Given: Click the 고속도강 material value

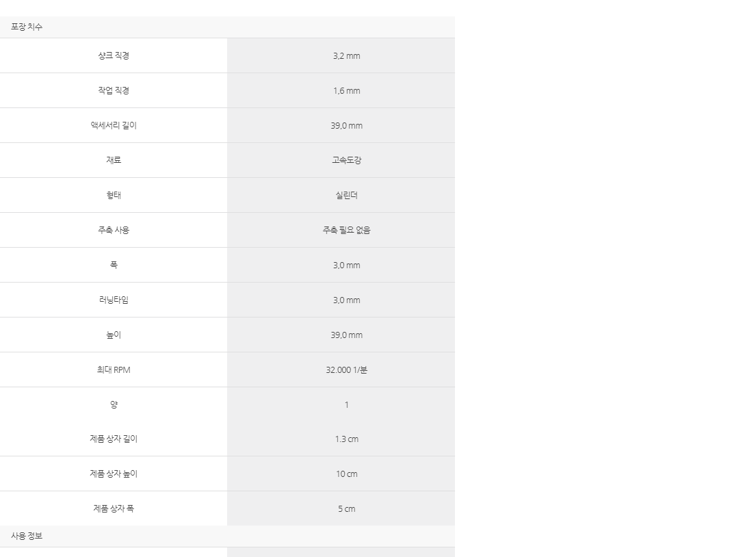Looking at the screenshot, I should click(x=347, y=160).
